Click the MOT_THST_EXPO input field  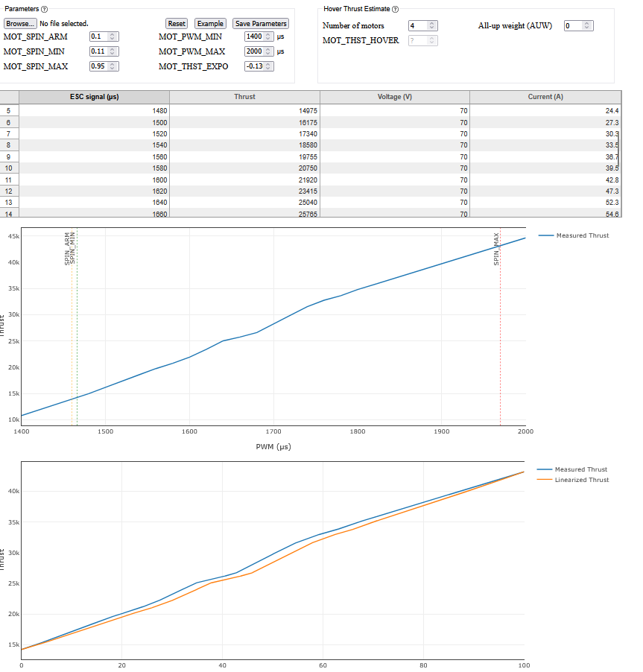click(x=253, y=66)
